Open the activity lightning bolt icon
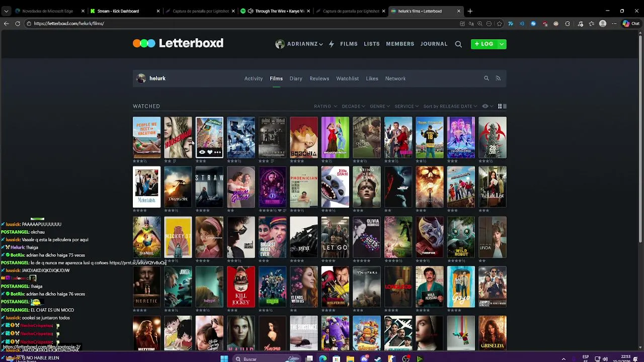644x362 pixels. (x=331, y=44)
